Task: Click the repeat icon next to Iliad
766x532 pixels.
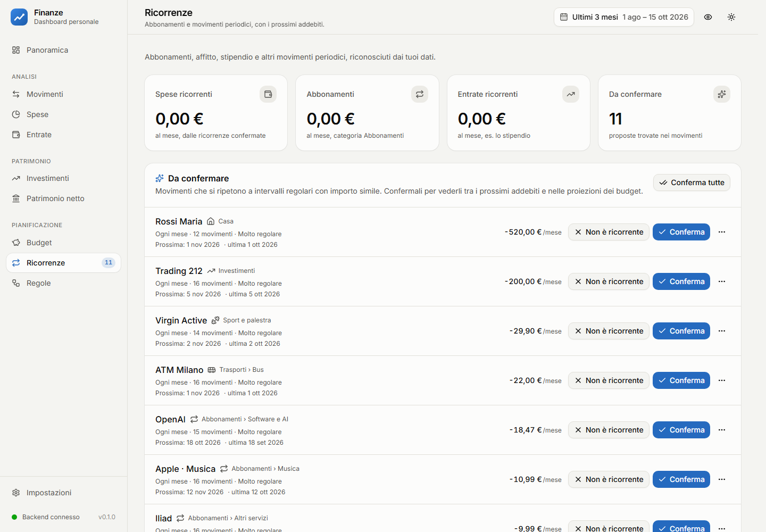Action: point(180,518)
